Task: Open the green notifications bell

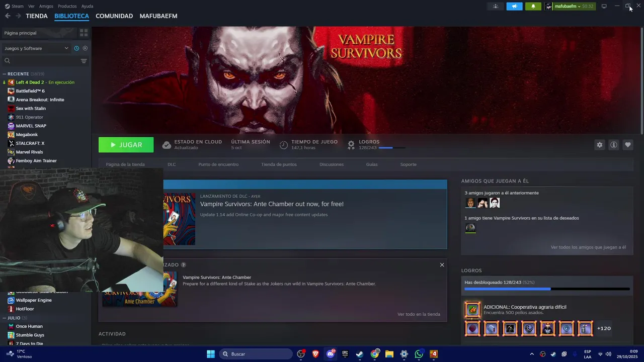Action: [x=533, y=6]
